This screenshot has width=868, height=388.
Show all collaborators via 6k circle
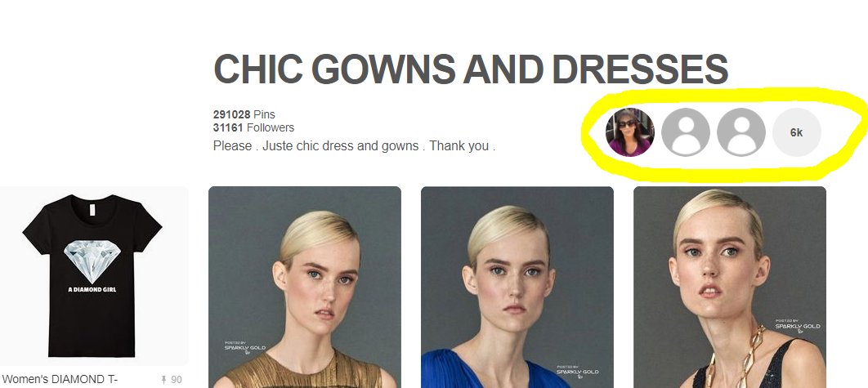(797, 132)
